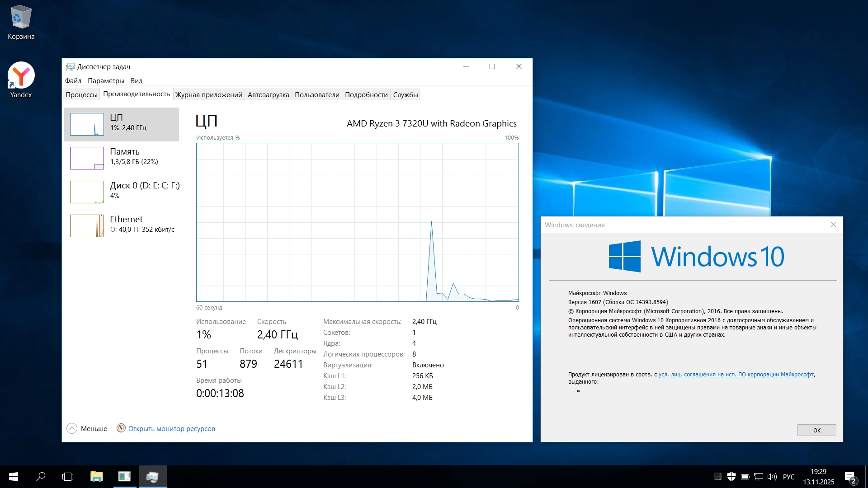This screenshot has width=868, height=488.
Task: Open Task View from the taskbar
Action: (68, 477)
